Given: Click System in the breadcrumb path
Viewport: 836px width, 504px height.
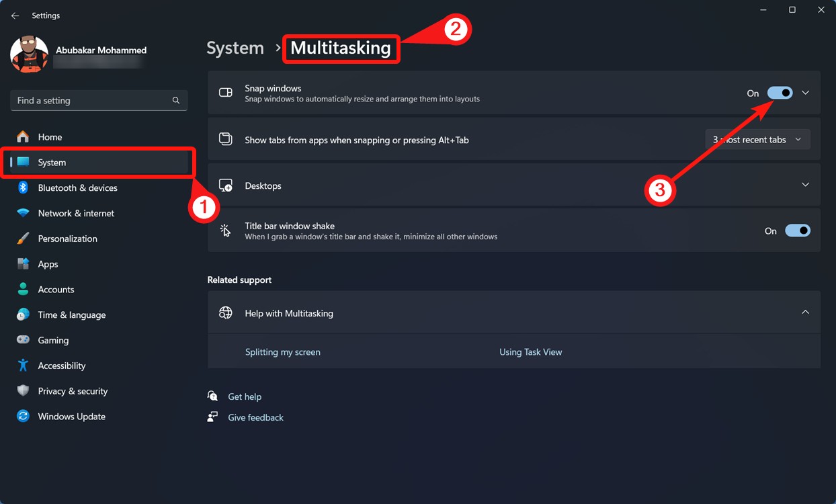Looking at the screenshot, I should pyautogui.click(x=235, y=48).
